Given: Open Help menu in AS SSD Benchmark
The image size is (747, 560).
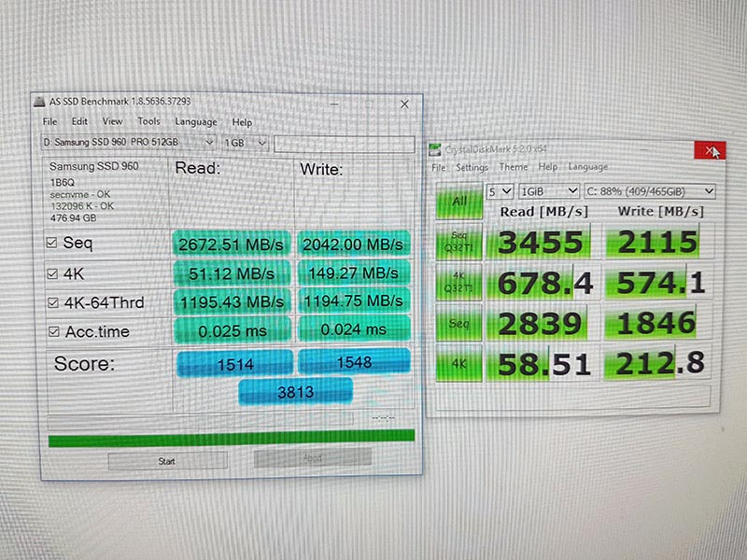Looking at the screenshot, I should 242,122.
